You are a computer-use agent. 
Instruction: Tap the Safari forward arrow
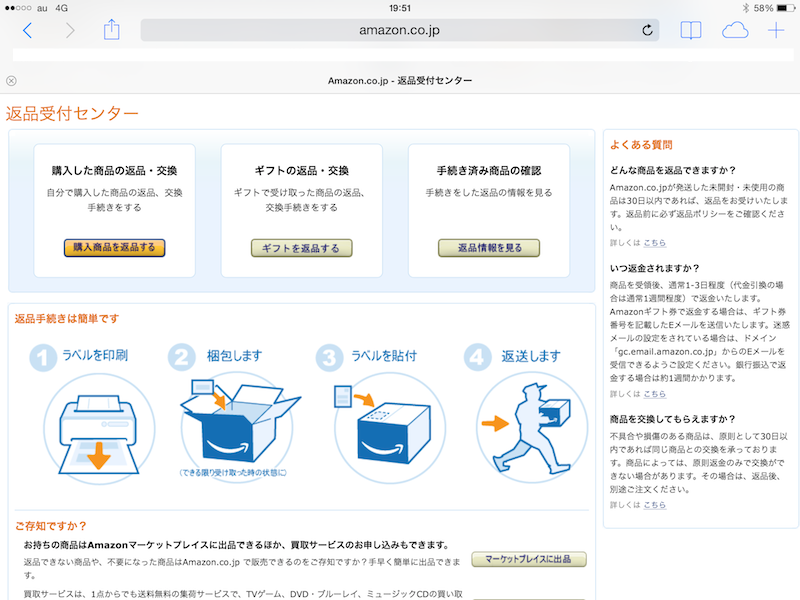tap(69, 30)
